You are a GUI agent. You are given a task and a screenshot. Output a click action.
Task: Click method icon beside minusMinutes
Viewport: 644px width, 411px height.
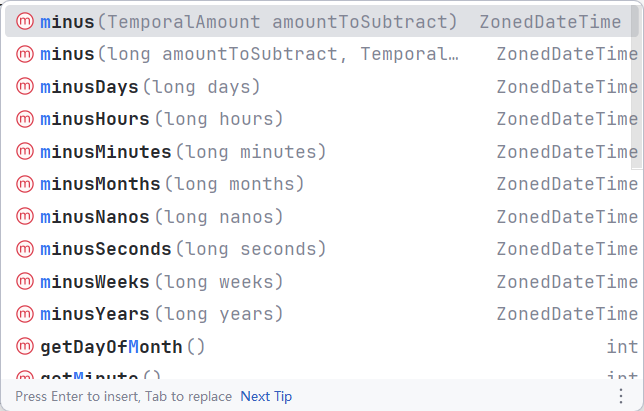(x=26, y=153)
